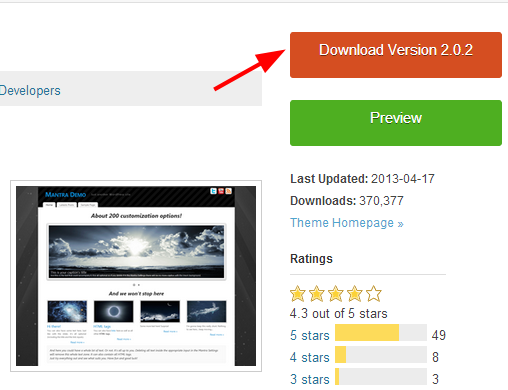
Task: Click the eclipse ring thumbnail in theme preview
Action: click(114, 311)
